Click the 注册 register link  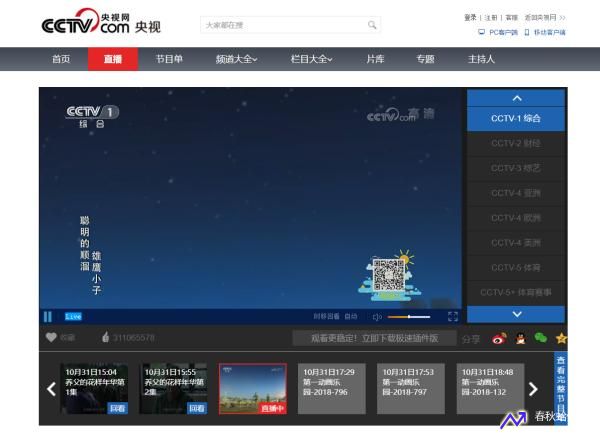click(x=491, y=18)
